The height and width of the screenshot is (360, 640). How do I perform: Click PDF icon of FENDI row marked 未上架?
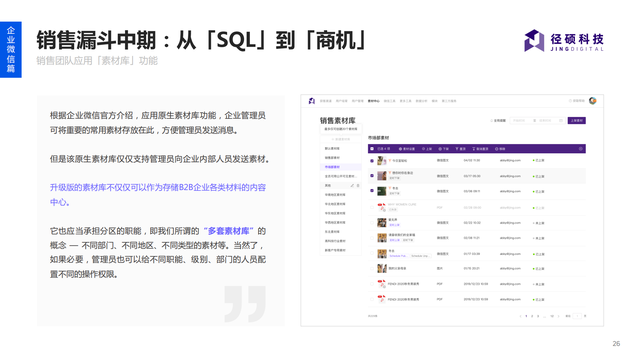(382, 284)
